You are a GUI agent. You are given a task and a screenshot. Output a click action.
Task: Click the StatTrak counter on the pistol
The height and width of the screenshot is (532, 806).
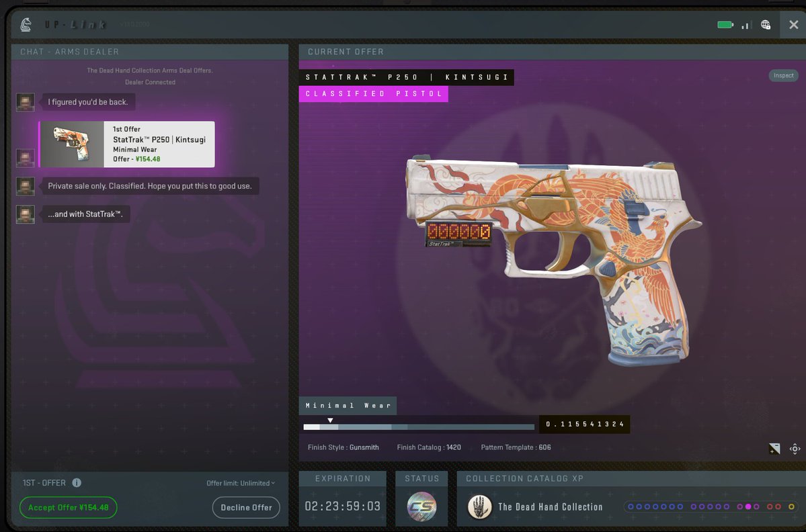click(x=458, y=234)
